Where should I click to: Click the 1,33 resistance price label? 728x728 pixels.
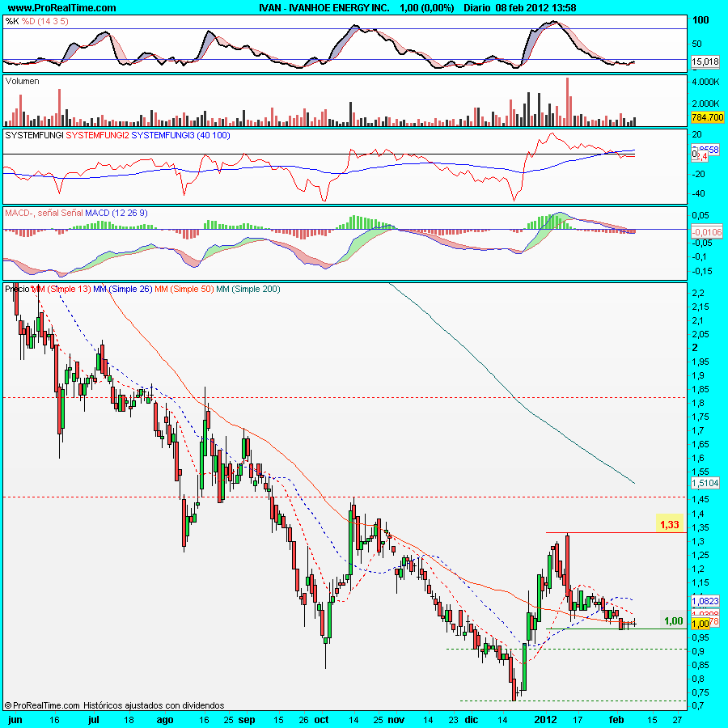(x=670, y=524)
